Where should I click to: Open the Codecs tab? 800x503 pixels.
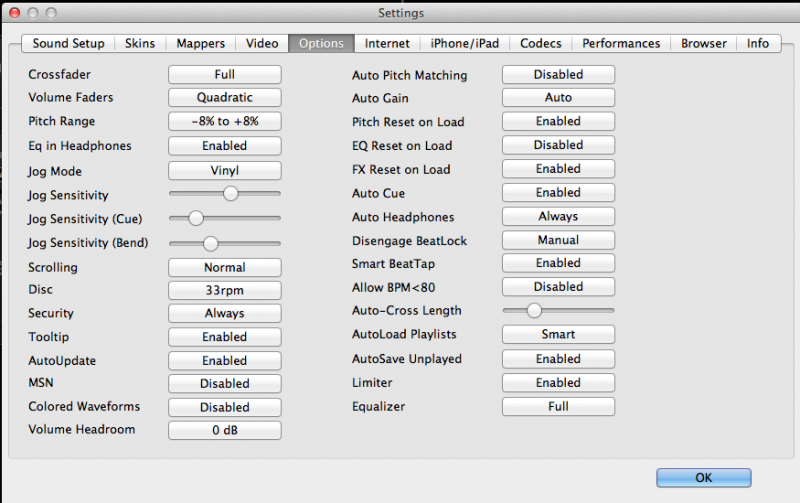coord(541,43)
